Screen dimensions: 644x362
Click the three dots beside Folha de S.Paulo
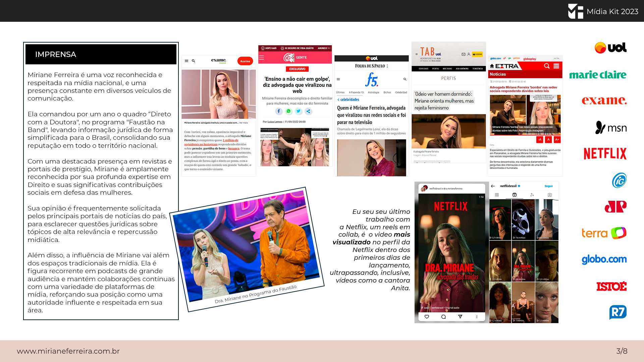[387, 66]
